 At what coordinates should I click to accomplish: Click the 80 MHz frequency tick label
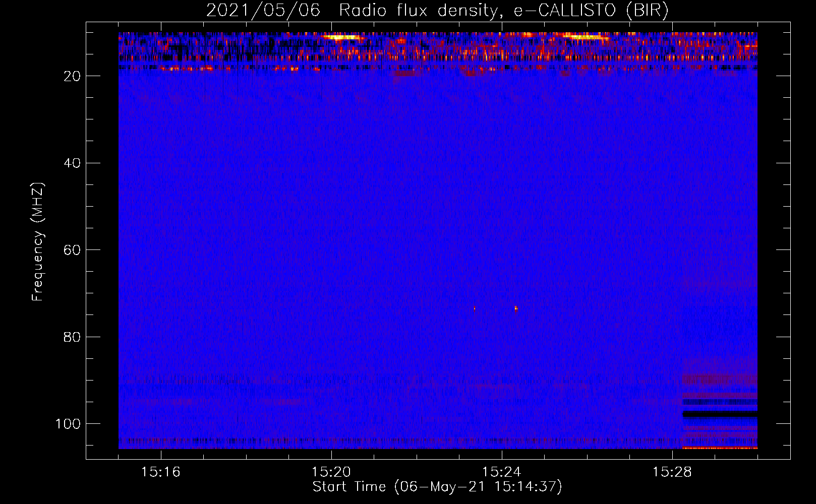tap(72, 337)
